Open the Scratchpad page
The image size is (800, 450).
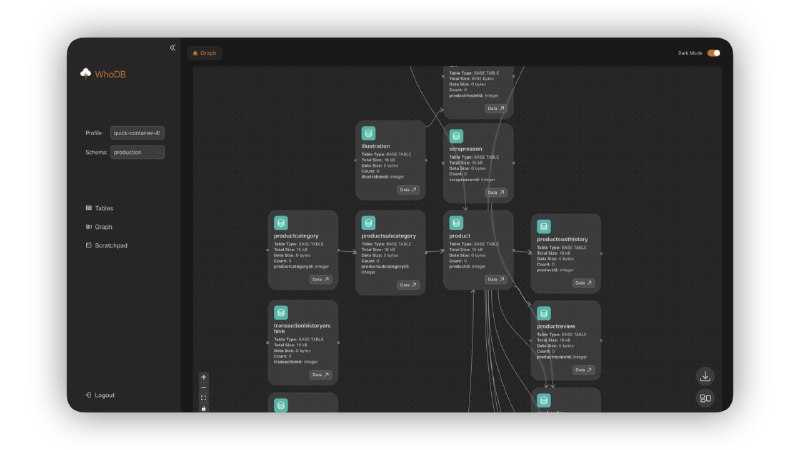[x=106, y=245]
